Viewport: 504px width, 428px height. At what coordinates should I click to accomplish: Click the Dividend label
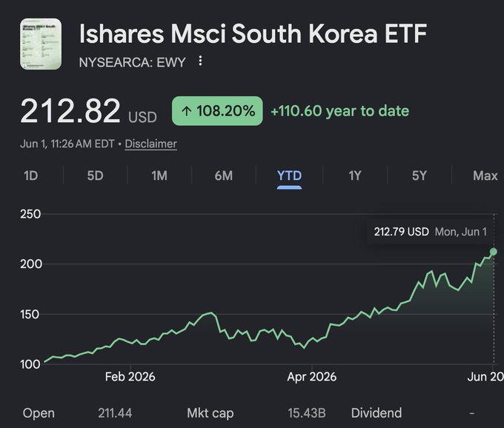click(377, 413)
